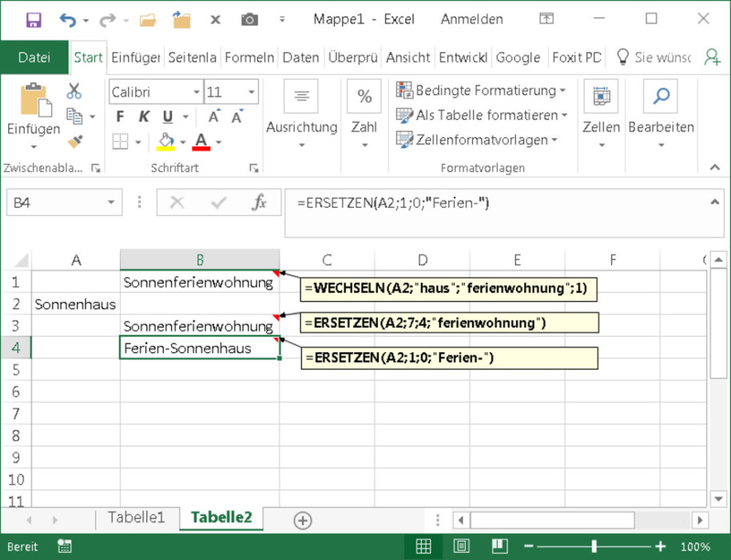Click the confirm checkmark in formula bar

tap(218, 202)
